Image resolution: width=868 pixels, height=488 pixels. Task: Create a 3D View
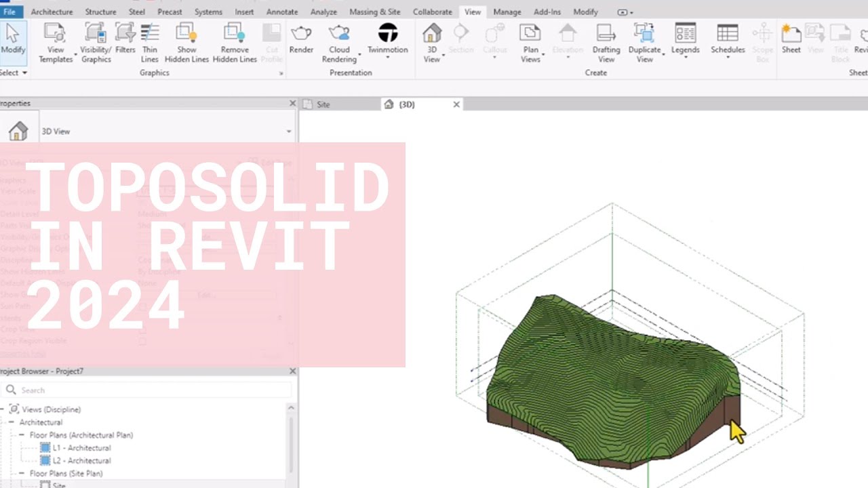tap(432, 43)
